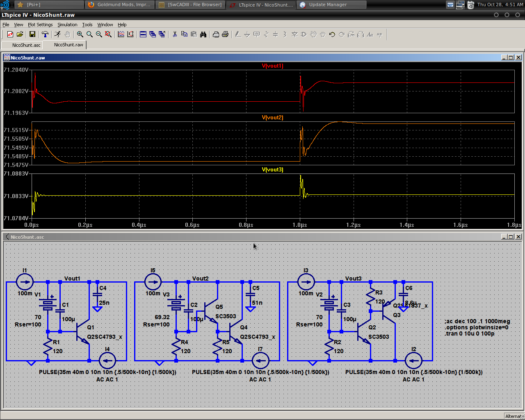Click the V(vout1) trace label
The image size is (525, 420).
pos(272,66)
